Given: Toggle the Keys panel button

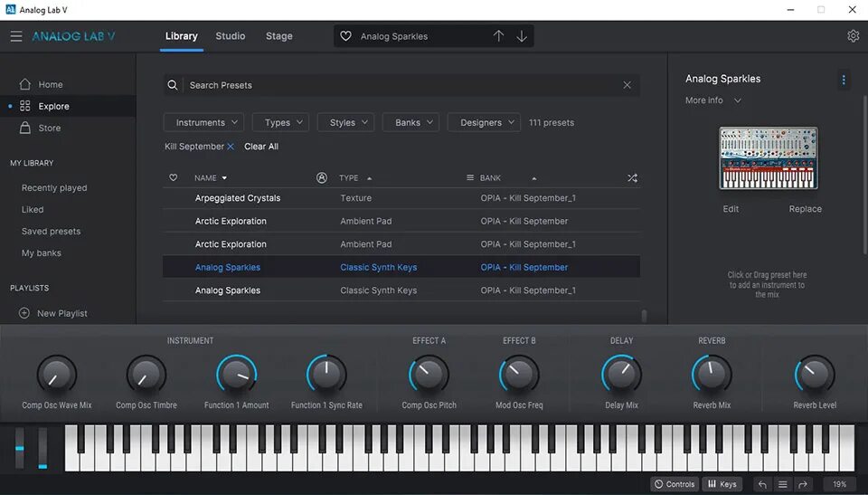Looking at the screenshot, I should click(x=722, y=484).
